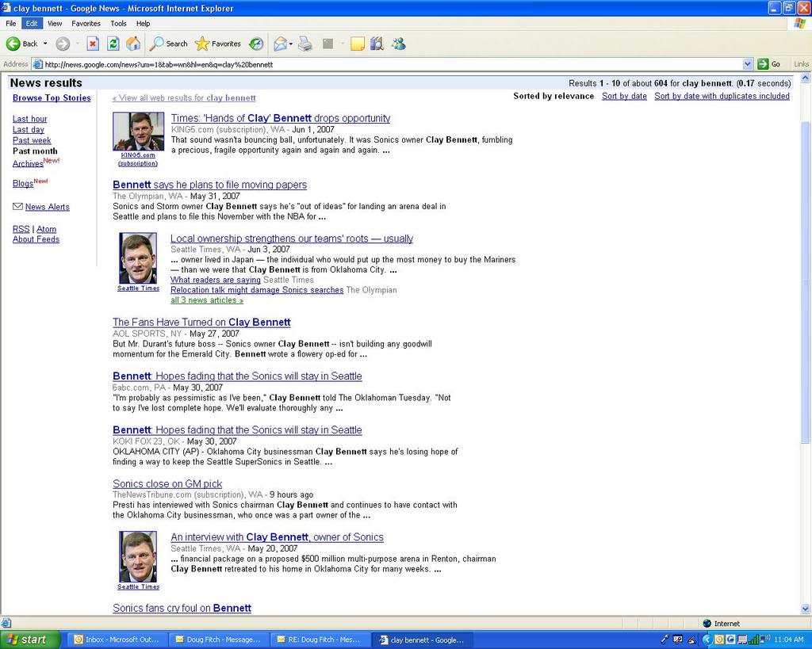Screen dimensions: 812x649
Task: Switch to Inbox - Microsoft Outlook taskbar button
Action: pyautogui.click(x=116, y=639)
